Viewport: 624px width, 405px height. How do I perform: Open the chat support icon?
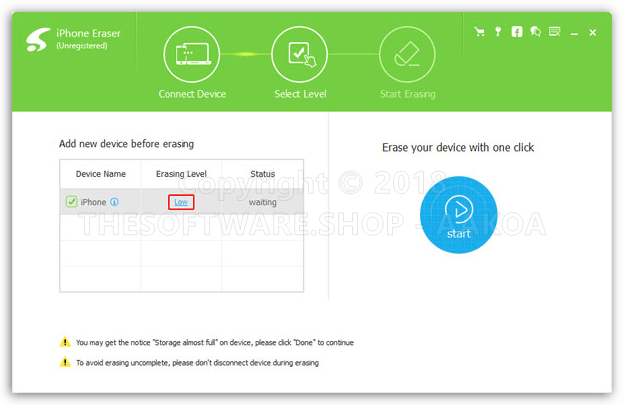[536, 32]
